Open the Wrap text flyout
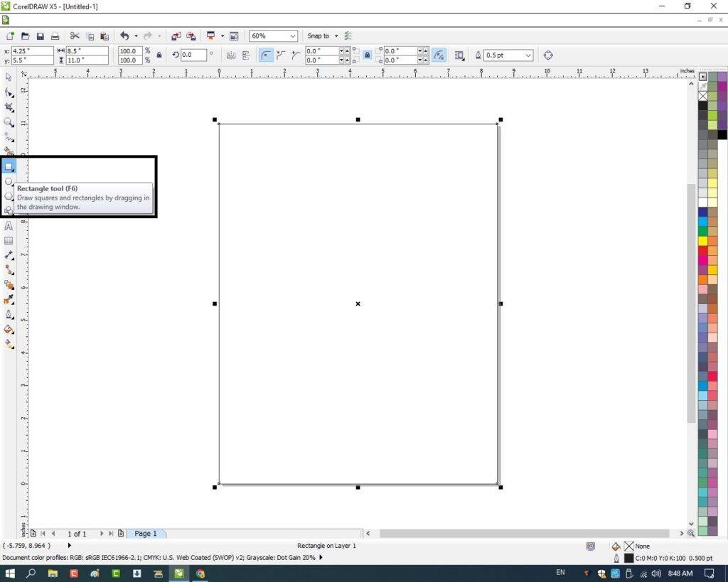This screenshot has height=582, width=728. 459,55
